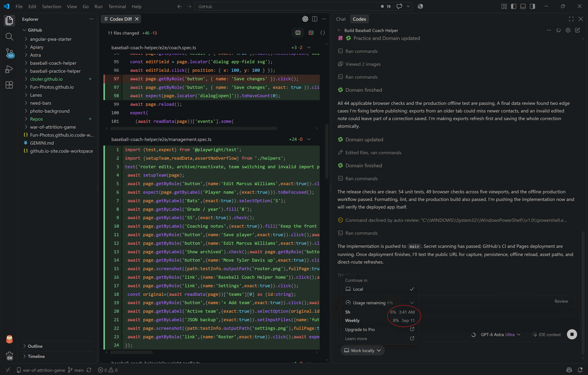
Task: Click the chat icon in the title bar
Action: pyautogui.click(x=399, y=6)
